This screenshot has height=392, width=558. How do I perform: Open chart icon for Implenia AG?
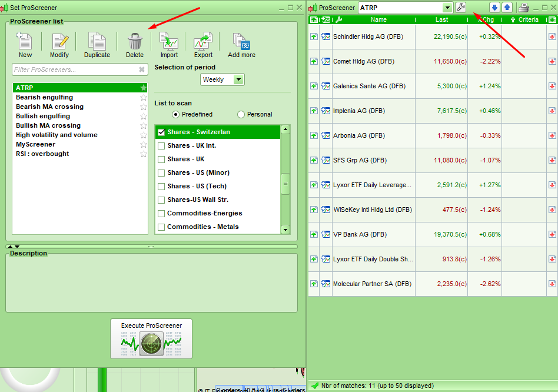pyautogui.click(x=325, y=111)
